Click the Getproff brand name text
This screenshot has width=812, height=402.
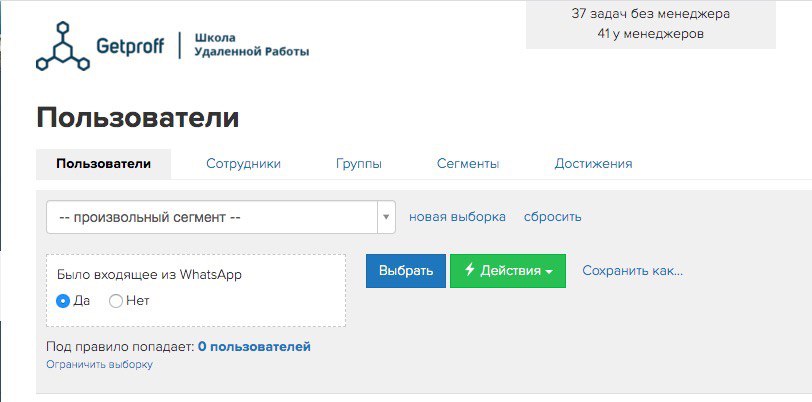(130, 46)
